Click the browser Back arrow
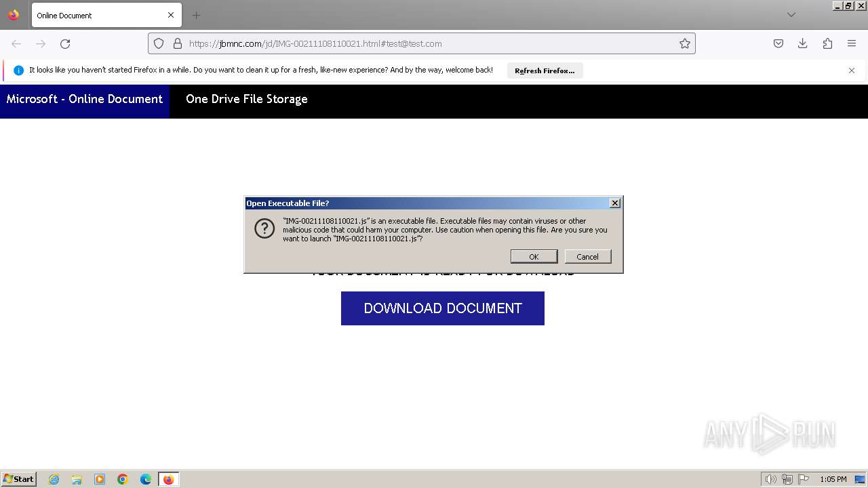Image resolution: width=868 pixels, height=488 pixels. [16, 43]
